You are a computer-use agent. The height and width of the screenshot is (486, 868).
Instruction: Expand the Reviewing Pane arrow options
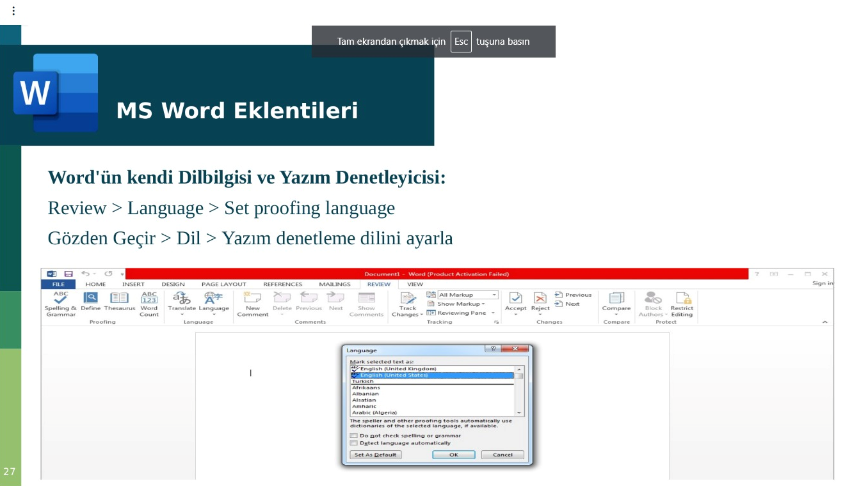493,313
